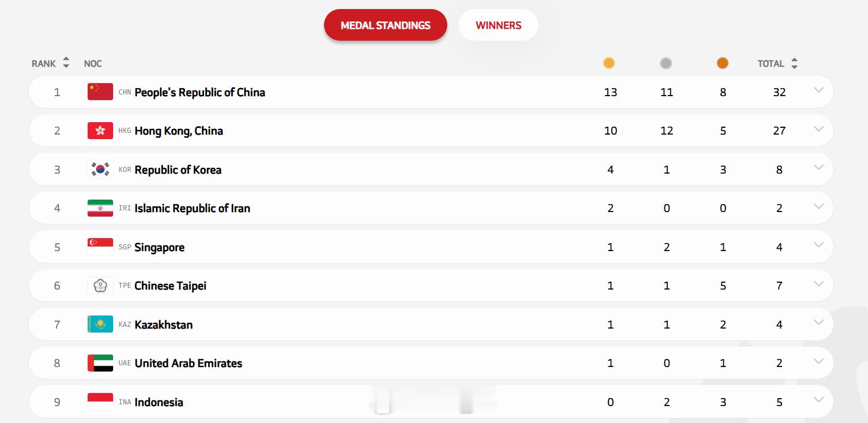Click the Singapore flag icon
The image size is (868, 423).
click(x=100, y=247)
